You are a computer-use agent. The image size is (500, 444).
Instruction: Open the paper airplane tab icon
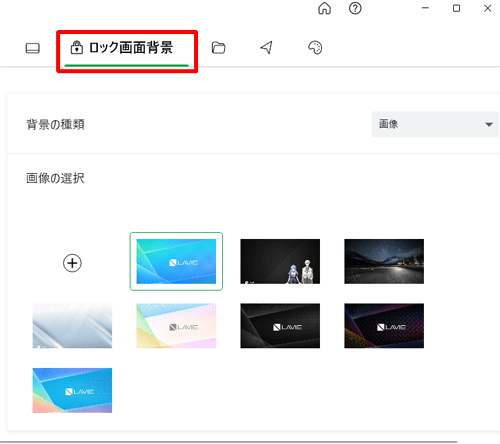pos(266,47)
